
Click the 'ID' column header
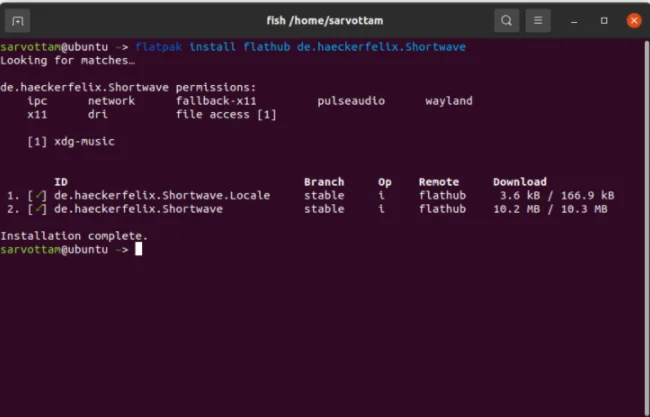(60, 182)
